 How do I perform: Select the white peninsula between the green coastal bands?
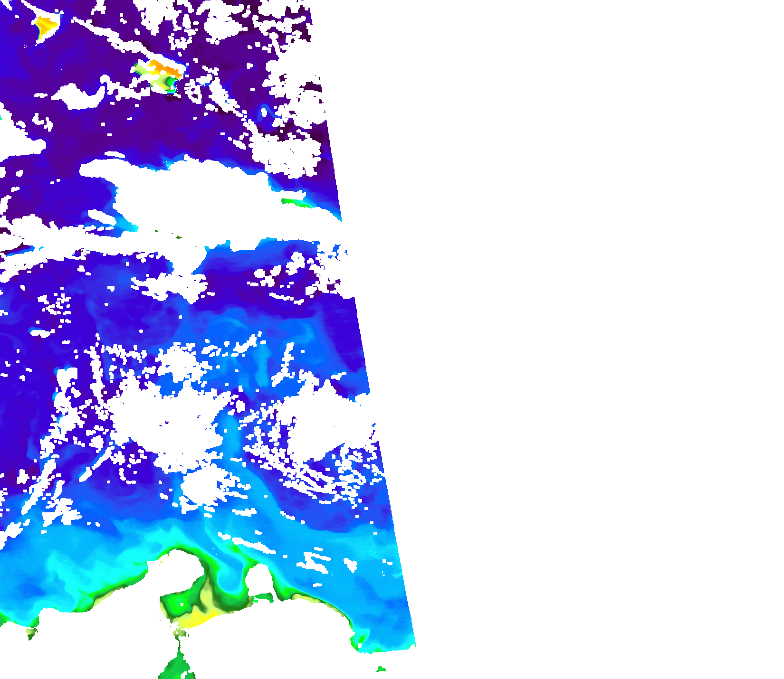[260, 580]
